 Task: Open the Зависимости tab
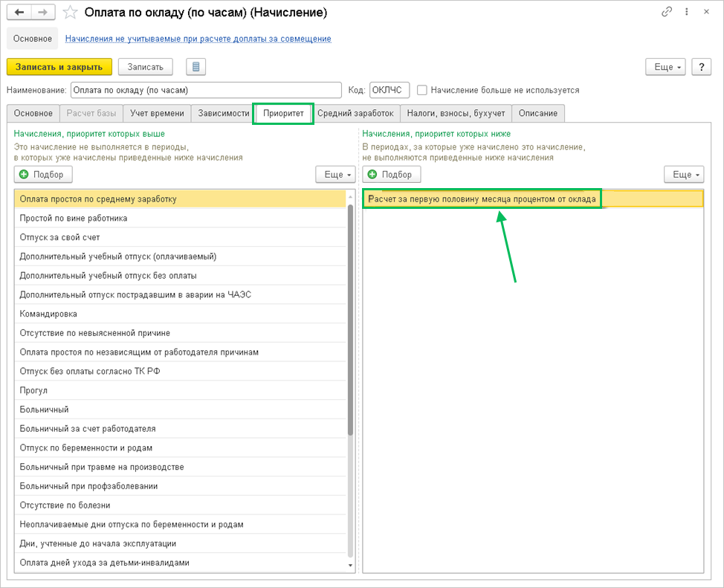[x=224, y=113]
